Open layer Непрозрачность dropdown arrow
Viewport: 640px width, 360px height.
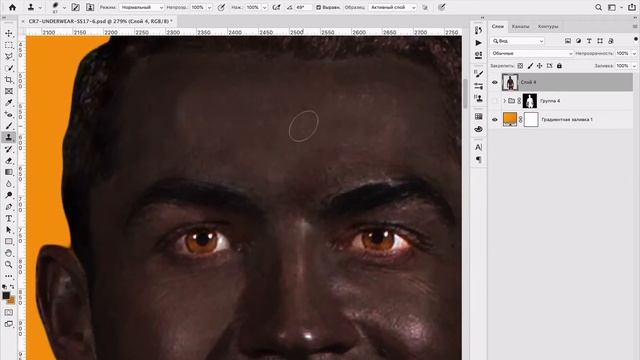pyautogui.click(x=634, y=53)
